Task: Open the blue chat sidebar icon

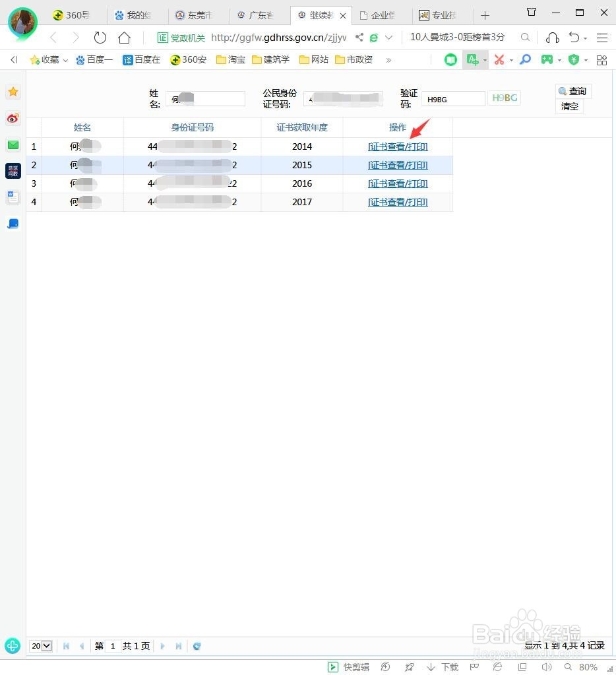Action: (13, 224)
